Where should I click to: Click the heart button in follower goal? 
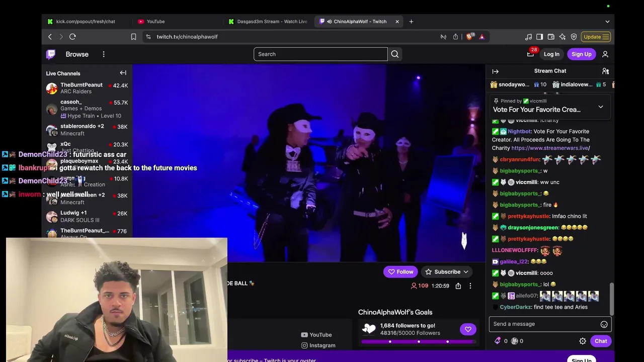coord(468,329)
